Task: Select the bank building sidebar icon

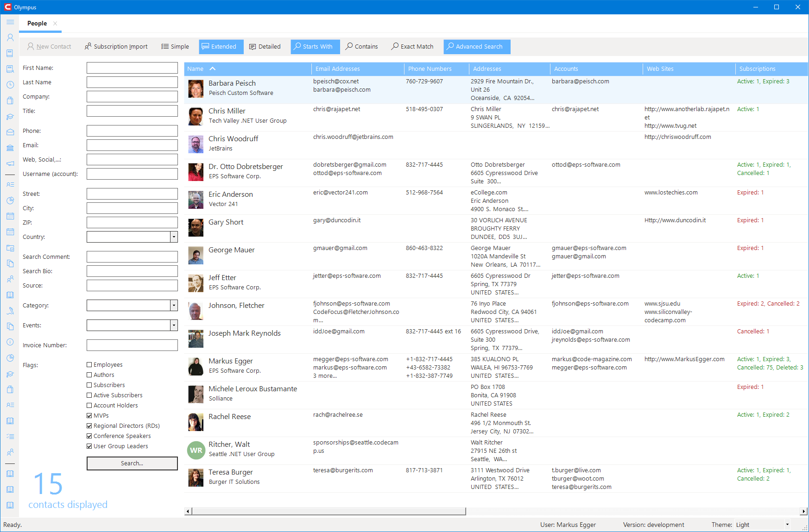Action: 10,148
